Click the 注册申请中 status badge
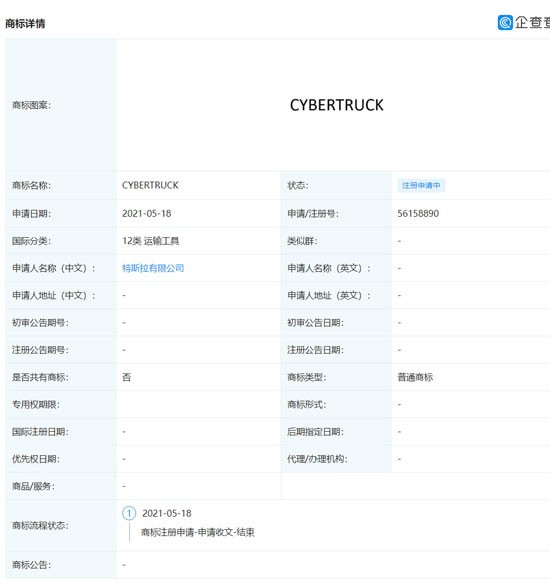Viewport: 550px width, 585px height. point(421,185)
